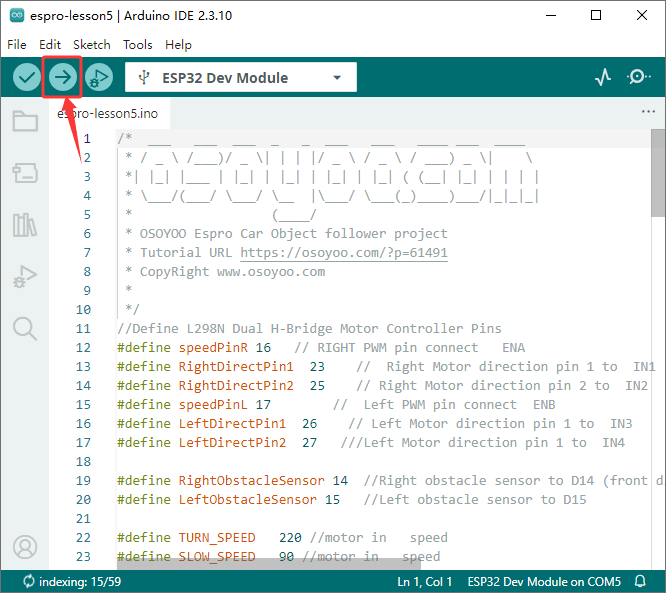Click line number 19 in the gutter
Screen dimensions: 666x593
click(x=83, y=481)
